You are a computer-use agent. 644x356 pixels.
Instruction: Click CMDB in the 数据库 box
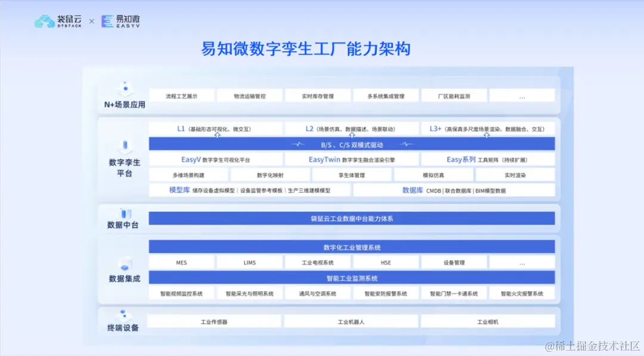click(434, 191)
